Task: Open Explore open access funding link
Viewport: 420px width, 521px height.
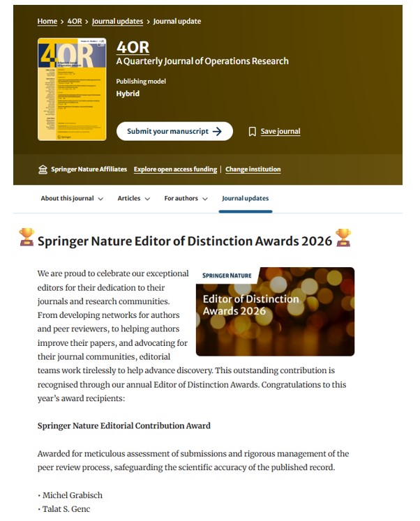Action: point(175,169)
